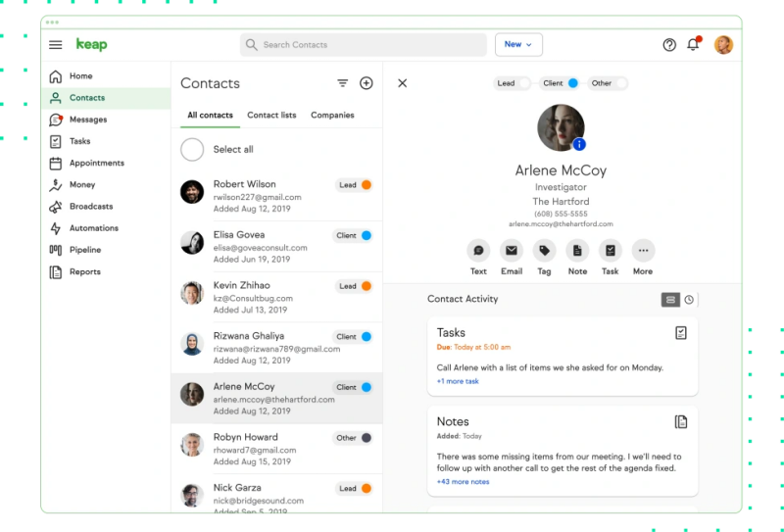784x532 pixels.
Task: Open Robyn Howard's contact name
Action: click(246, 437)
